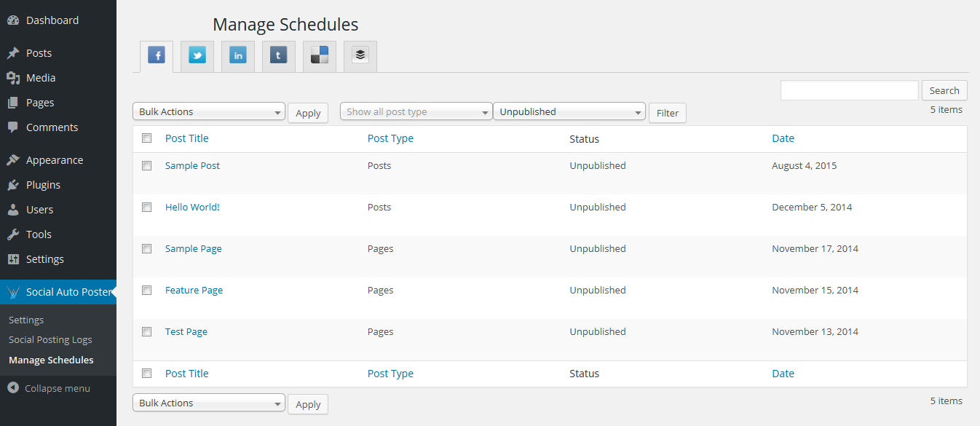This screenshot has width=980, height=426.
Task: Open the Dashboard via its sidebar icon
Action: (x=12, y=20)
